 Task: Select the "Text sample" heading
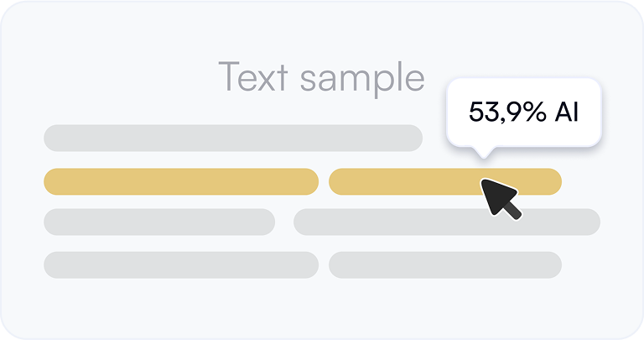pyautogui.click(x=322, y=78)
